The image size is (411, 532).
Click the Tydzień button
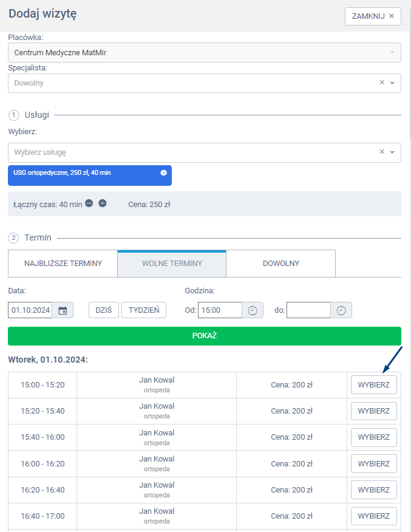pyautogui.click(x=144, y=310)
